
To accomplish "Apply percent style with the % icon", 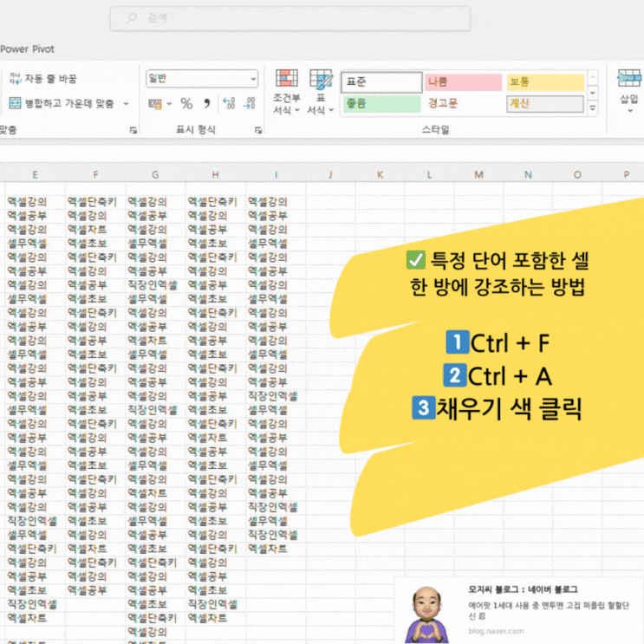I will pyautogui.click(x=186, y=103).
